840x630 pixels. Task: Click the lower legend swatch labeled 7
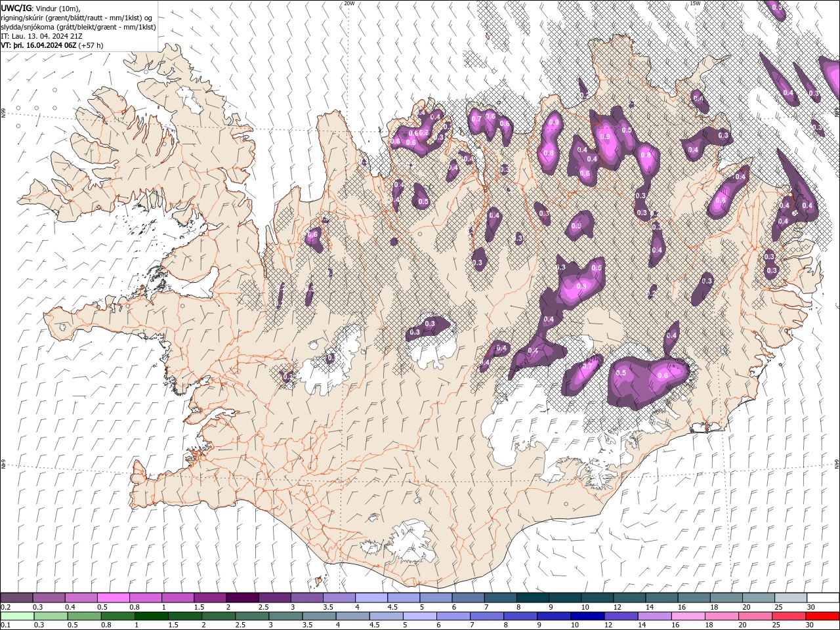(487, 616)
